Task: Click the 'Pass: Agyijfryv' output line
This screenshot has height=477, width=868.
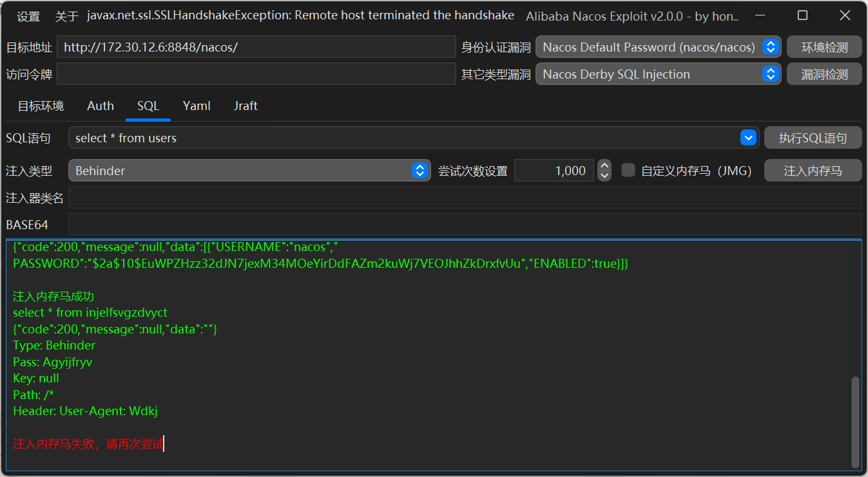Action: click(53, 362)
